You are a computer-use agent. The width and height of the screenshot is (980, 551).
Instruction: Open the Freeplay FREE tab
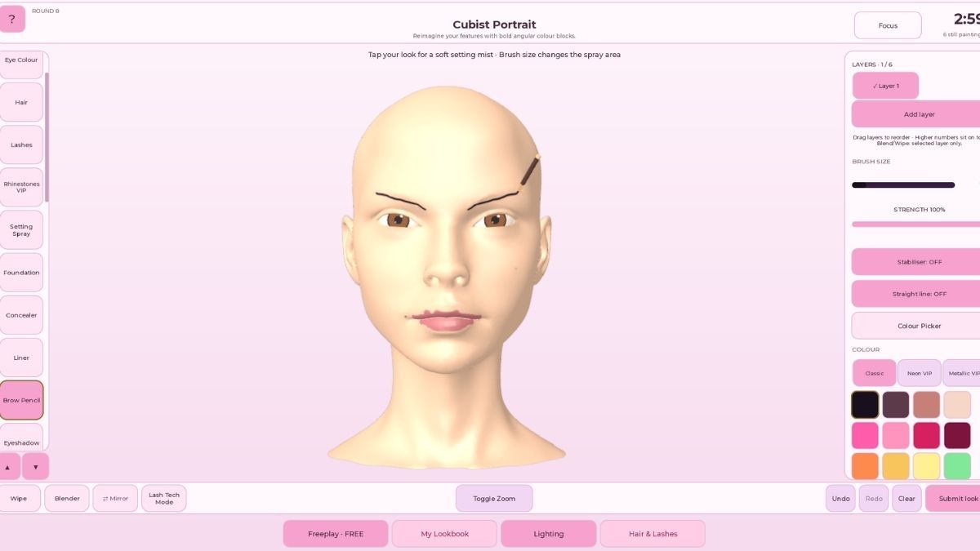click(x=336, y=534)
